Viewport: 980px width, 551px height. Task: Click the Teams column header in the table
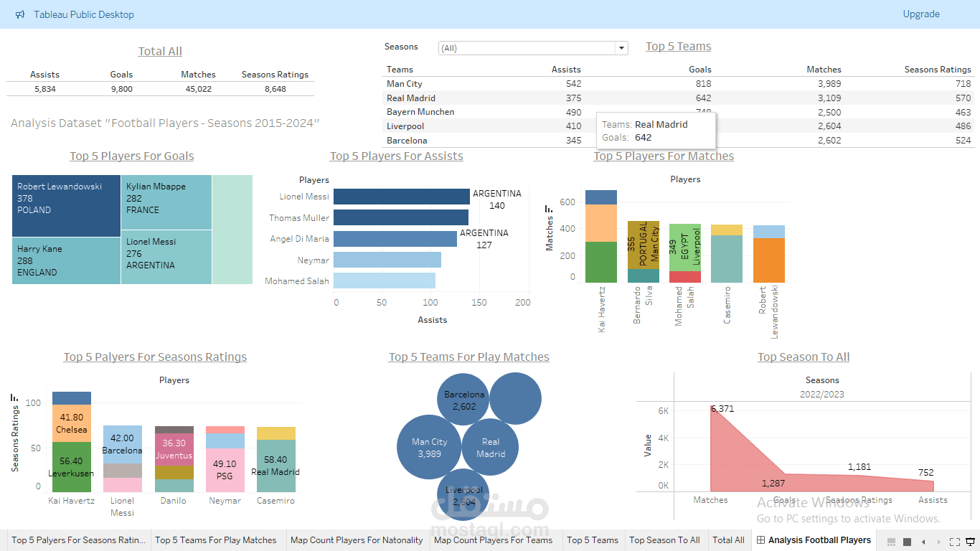point(400,70)
